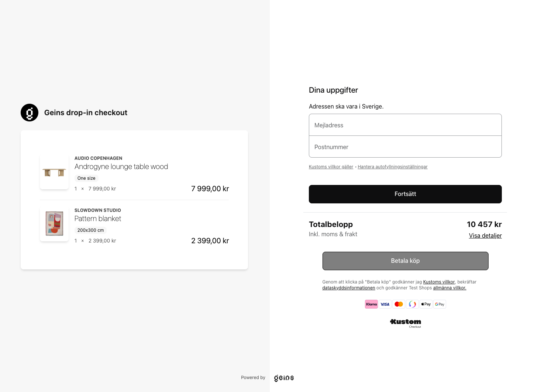Click the Klarna payment badge
The height and width of the screenshot is (392, 538).
(x=371, y=304)
